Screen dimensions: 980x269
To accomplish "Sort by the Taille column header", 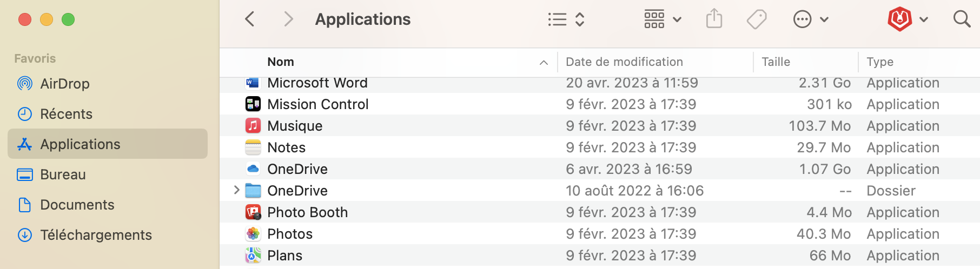I will pyautogui.click(x=776, y=62).
